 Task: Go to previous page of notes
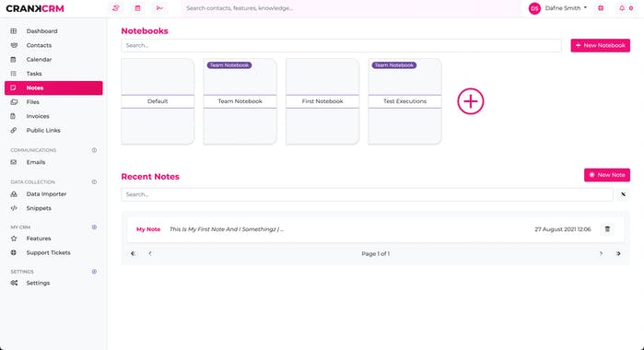click(x=150, y=253)
